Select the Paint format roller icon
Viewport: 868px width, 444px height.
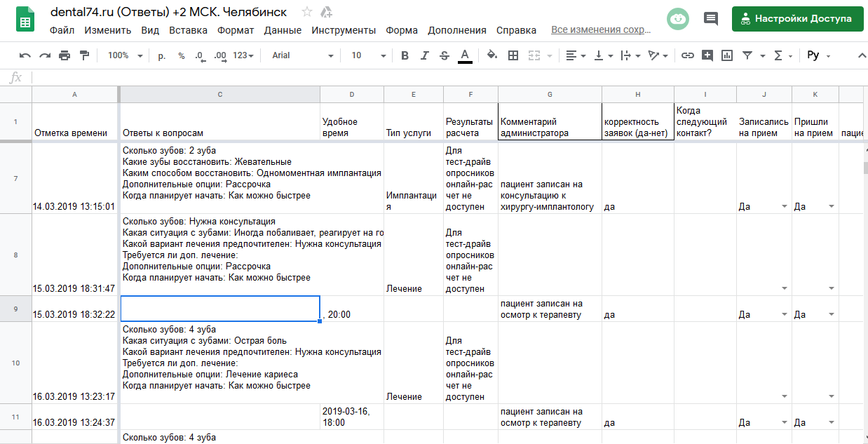tap(85, 55)
